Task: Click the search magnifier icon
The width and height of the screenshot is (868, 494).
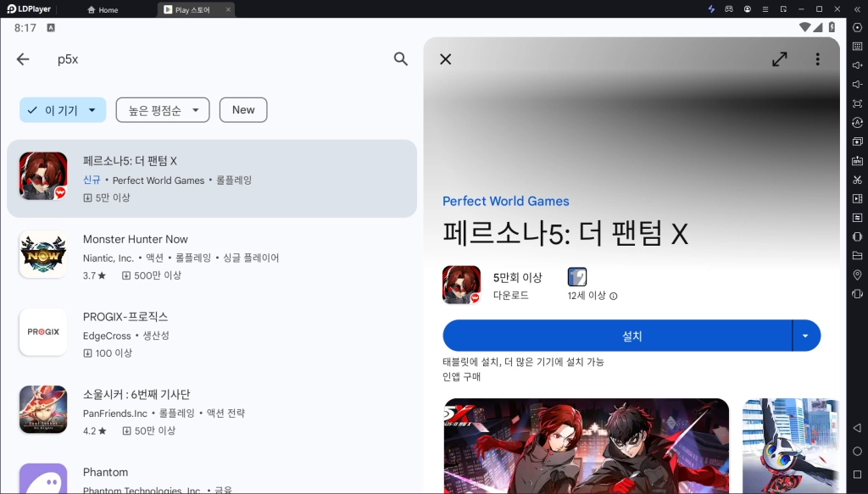Action: tap(401, 58)
